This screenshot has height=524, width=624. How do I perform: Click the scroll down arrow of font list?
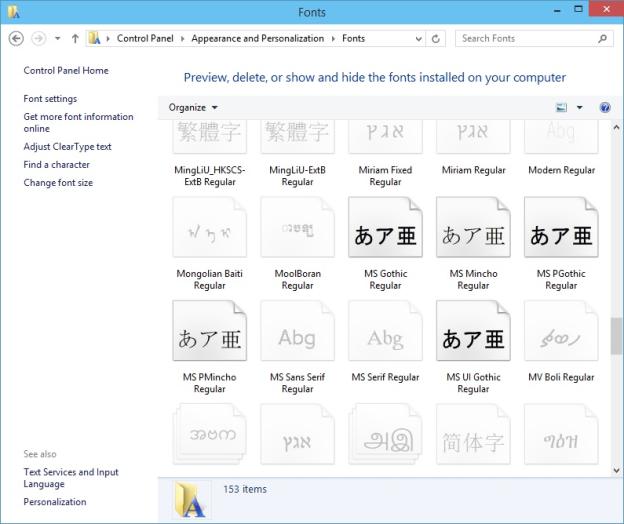(x=616, y=470)
